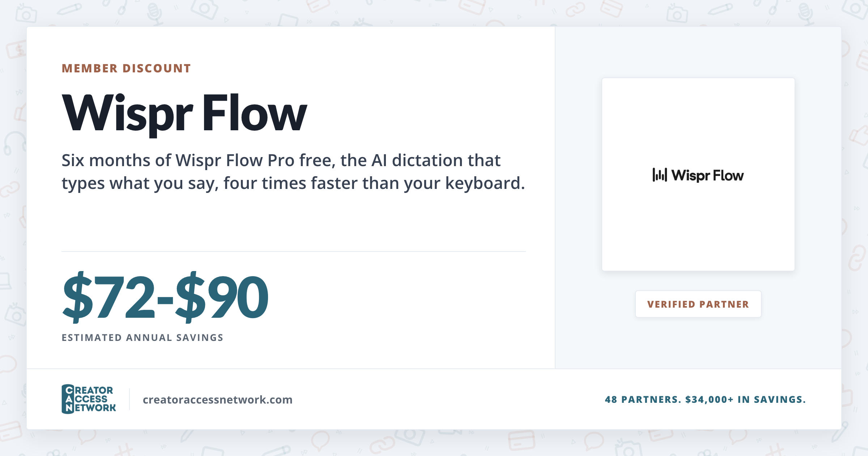
Task: Click the headphones doodle on left edge
Action: 14,144
